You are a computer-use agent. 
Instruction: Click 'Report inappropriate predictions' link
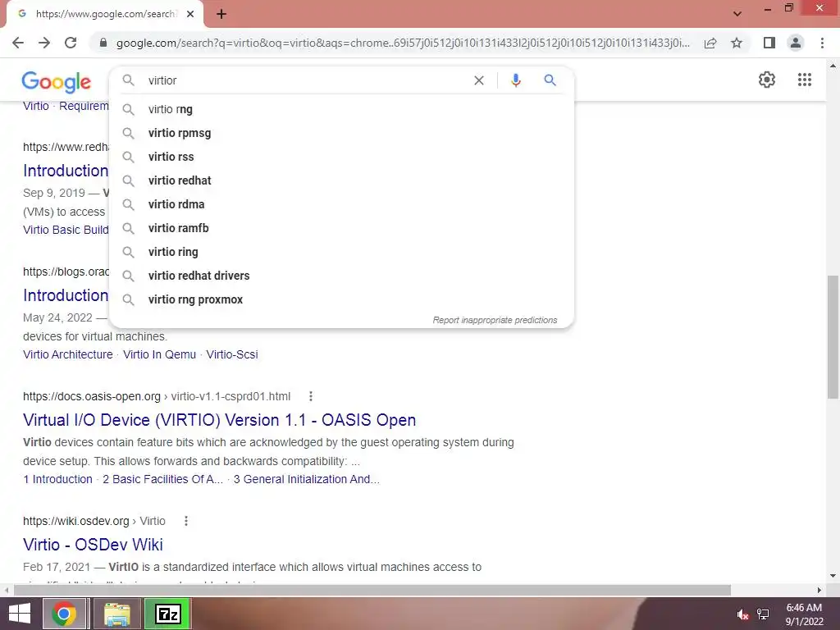495,320
